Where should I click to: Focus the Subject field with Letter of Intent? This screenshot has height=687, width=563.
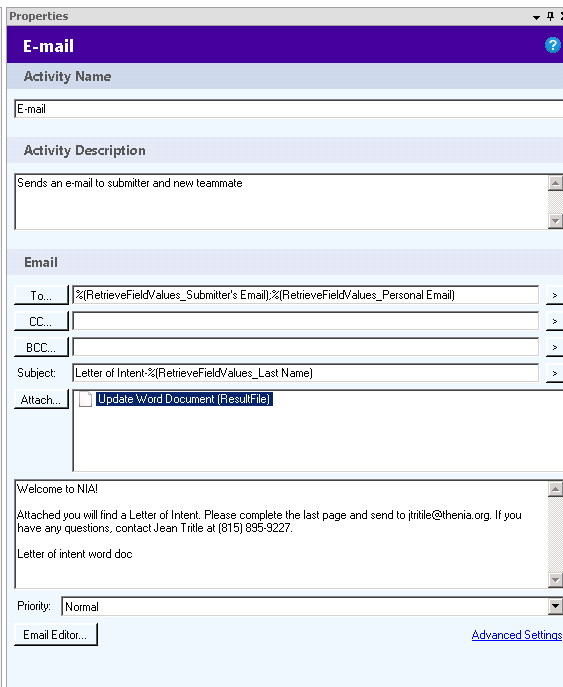coord(305,373)
